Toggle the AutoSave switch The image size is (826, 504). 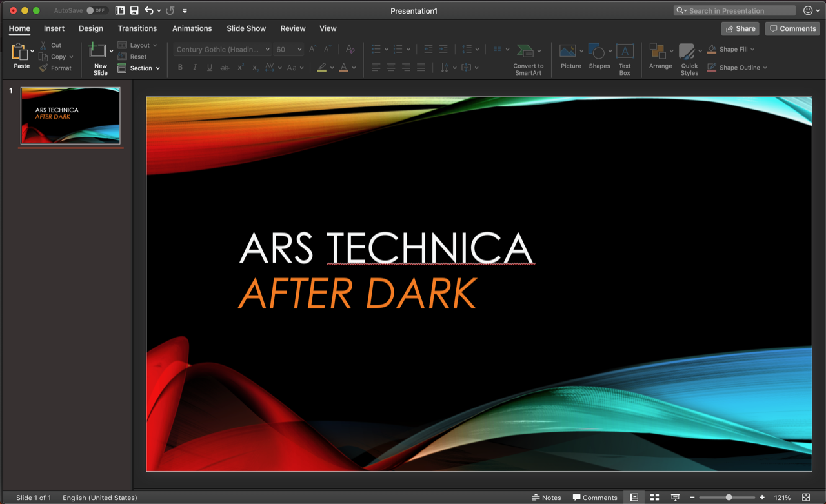click(x=90, y=10)
